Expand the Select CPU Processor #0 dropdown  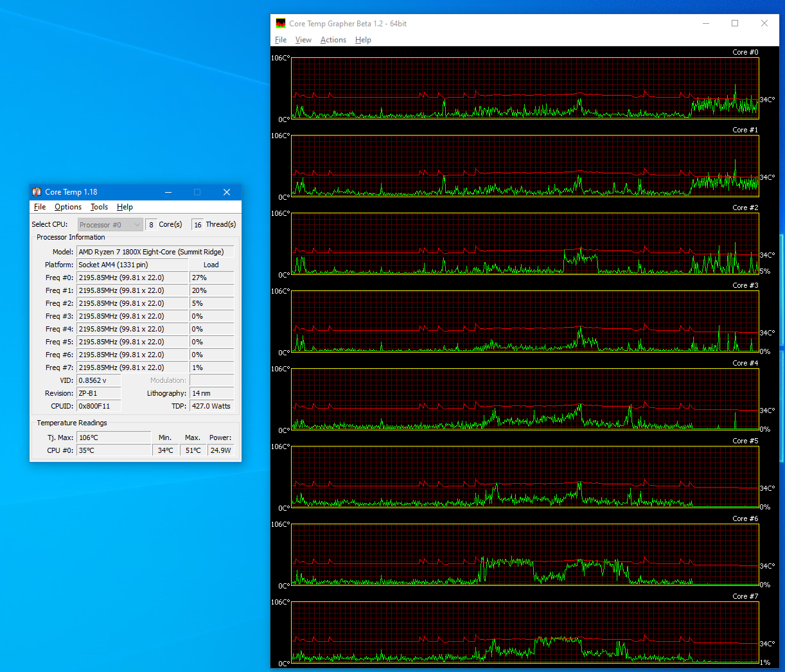tap(110, 225)
